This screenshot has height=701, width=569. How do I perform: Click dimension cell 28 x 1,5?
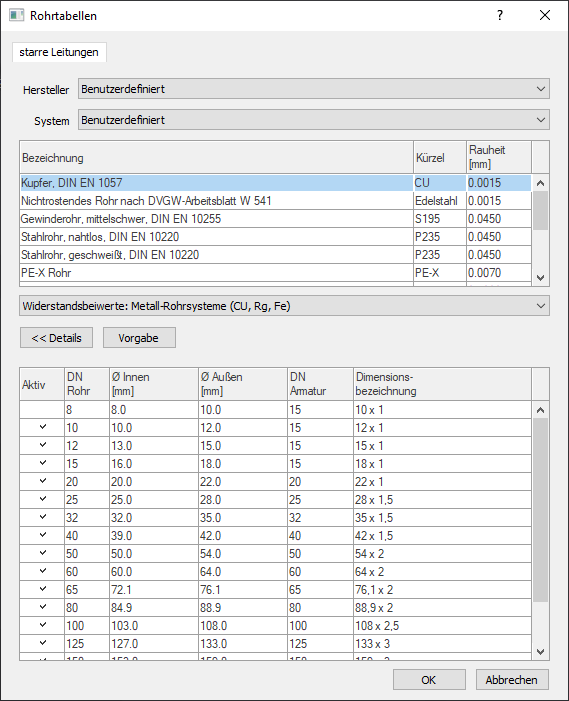click(443, 499)
